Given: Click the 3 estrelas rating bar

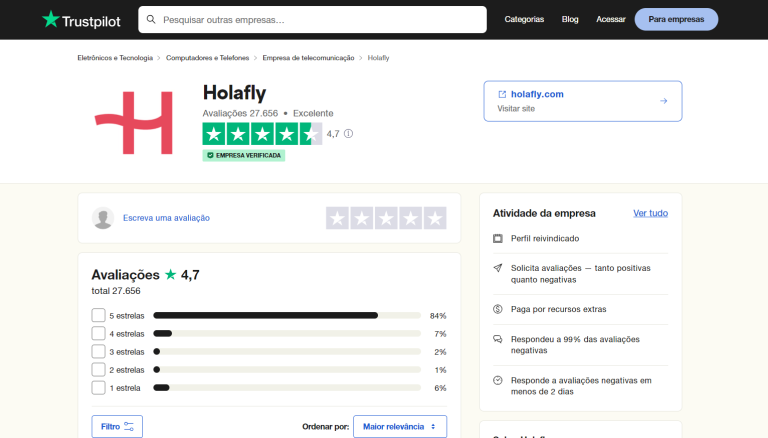Looking at the screenshot, I should pos(287,352).
